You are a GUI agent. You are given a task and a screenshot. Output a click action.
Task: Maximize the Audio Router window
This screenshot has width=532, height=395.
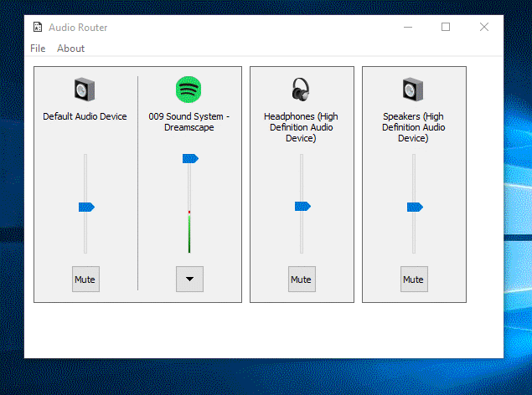pyautogui.click(x=446, y=27)
